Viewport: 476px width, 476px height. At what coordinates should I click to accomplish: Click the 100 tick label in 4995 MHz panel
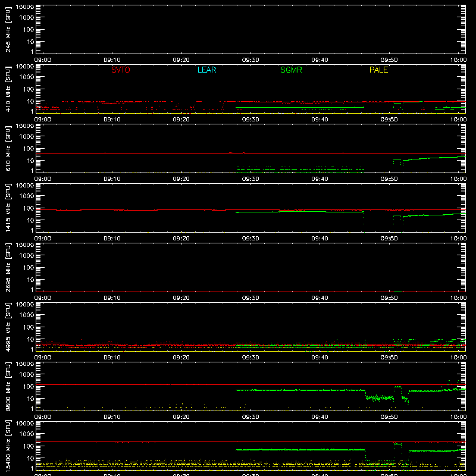[x=29, y=327]
